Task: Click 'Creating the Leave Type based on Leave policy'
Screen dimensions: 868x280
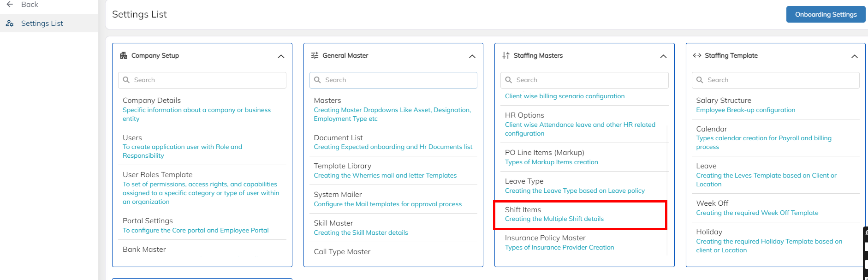Action: tap(575, 191)
